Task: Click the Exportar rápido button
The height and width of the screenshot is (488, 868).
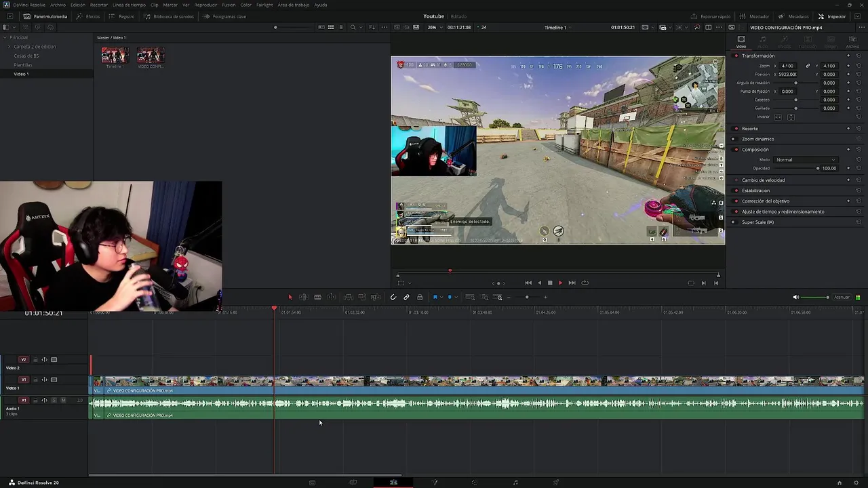Action: click(x=711, y=16)
